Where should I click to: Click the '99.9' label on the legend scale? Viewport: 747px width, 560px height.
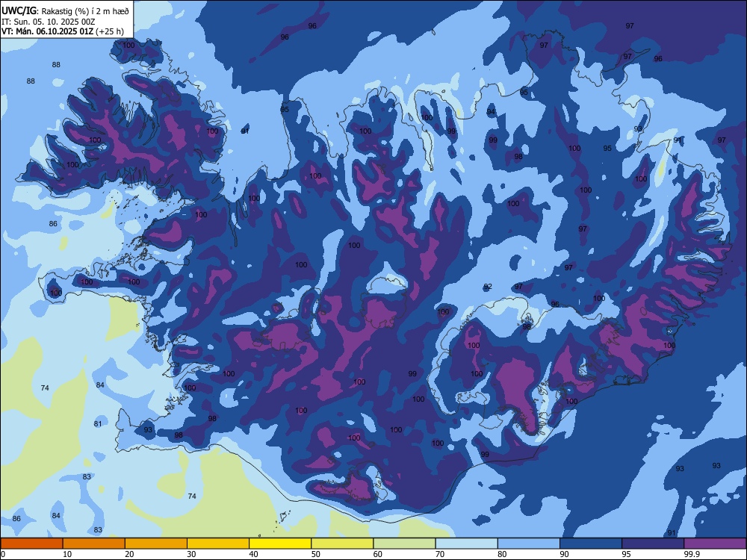[692, 554]
